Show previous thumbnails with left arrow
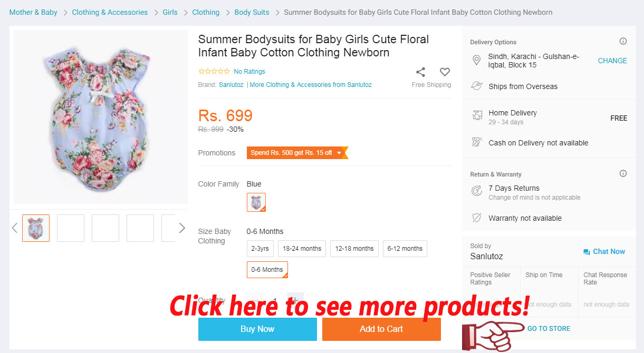This screenshot has width=644, height=353. point(15,228)
